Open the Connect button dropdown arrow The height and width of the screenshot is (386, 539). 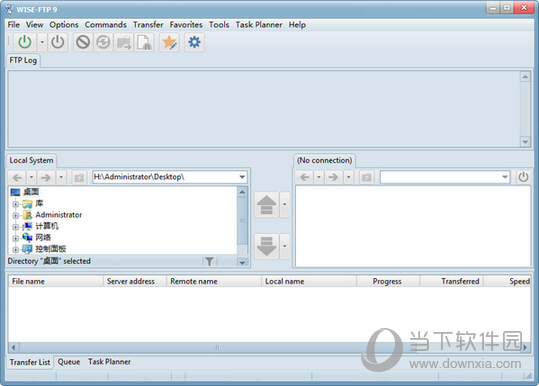click(x=42, y=42)
